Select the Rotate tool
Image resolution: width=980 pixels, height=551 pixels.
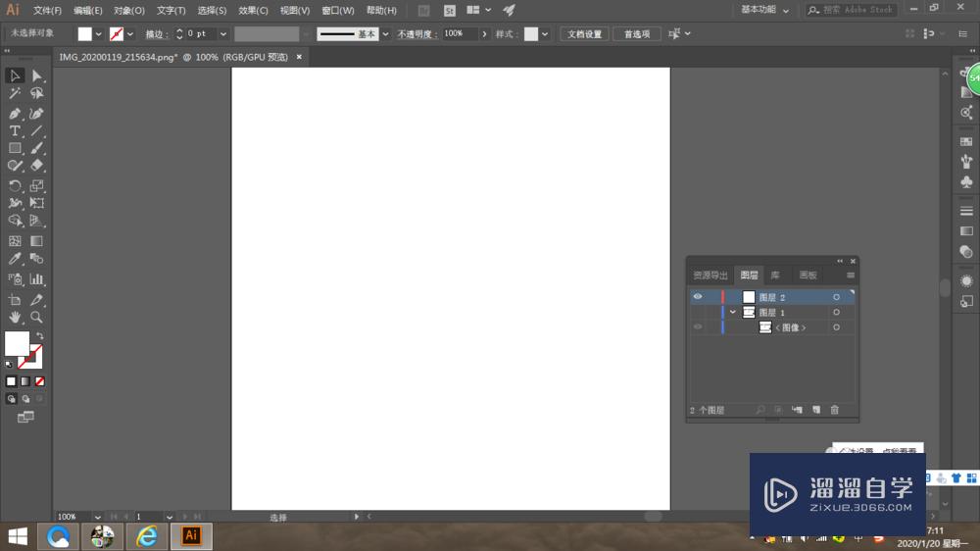tap(15, 185)
